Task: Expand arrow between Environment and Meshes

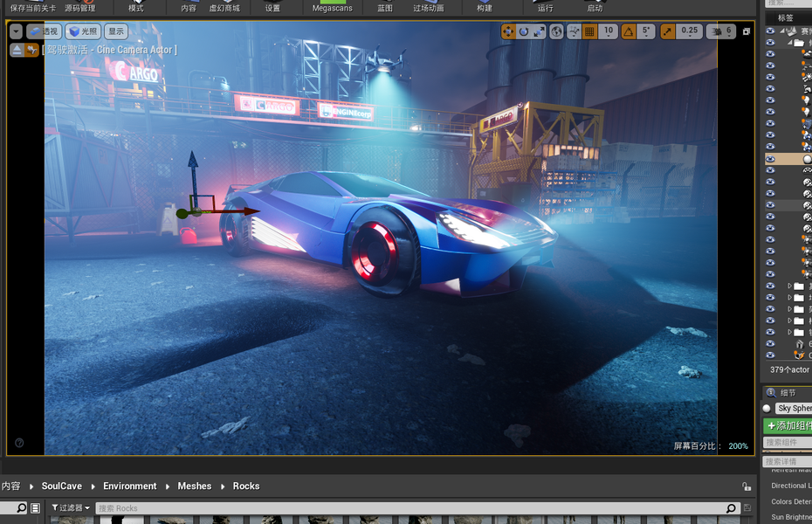Action: tap(168, 486)
